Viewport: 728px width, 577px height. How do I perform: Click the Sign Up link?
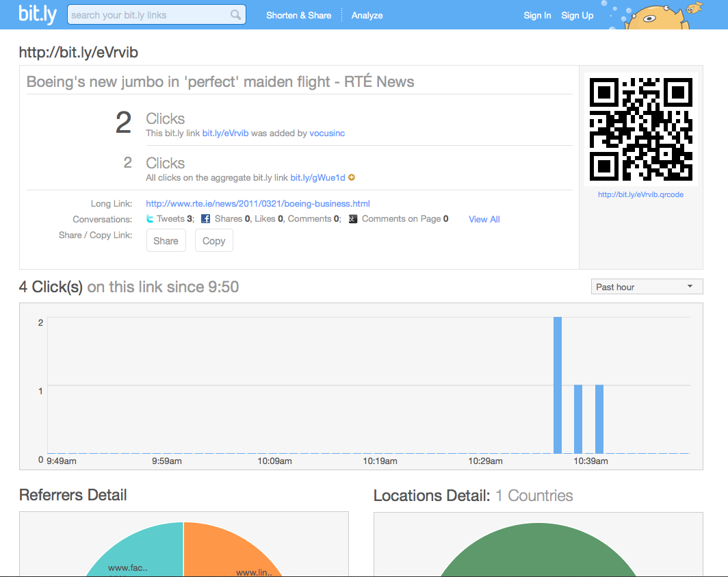(x=577, y=15)
